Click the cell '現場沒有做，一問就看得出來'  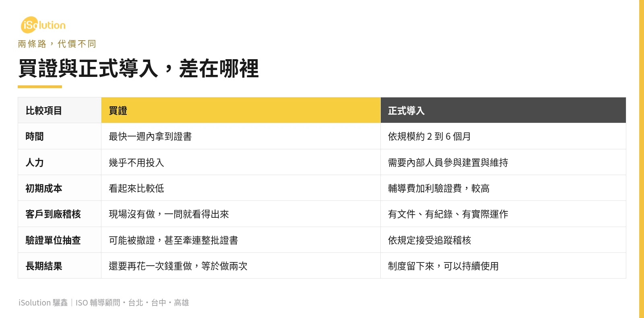pyautogui.click(x=241, y=214)
